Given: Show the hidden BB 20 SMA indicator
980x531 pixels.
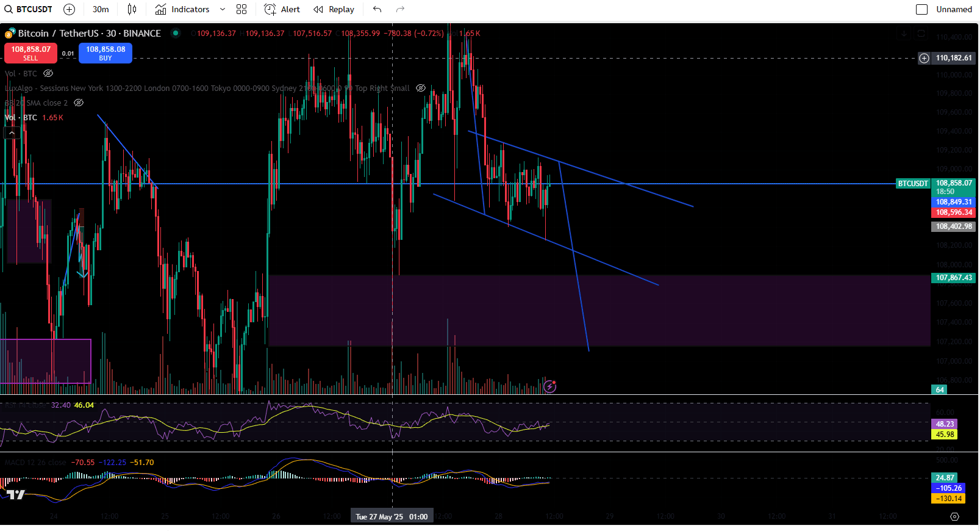Looking at the screenshot, I should pyautogui.click(x=79, y=103).
